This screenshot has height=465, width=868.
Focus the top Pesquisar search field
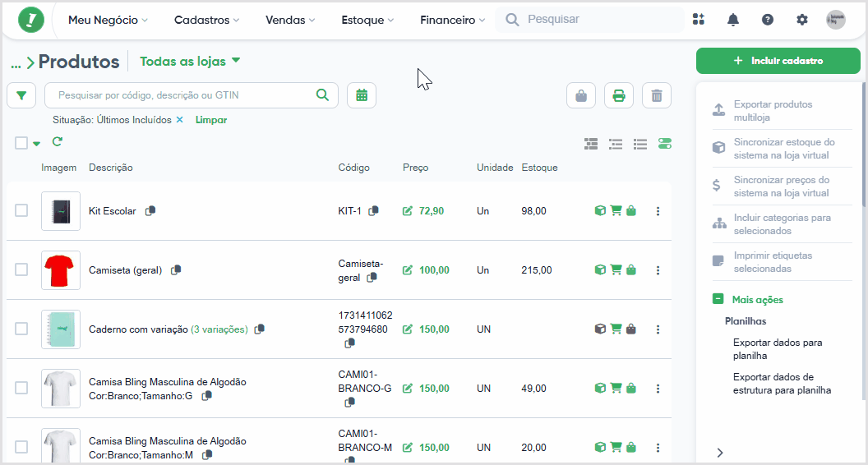[x=589, y=20]
